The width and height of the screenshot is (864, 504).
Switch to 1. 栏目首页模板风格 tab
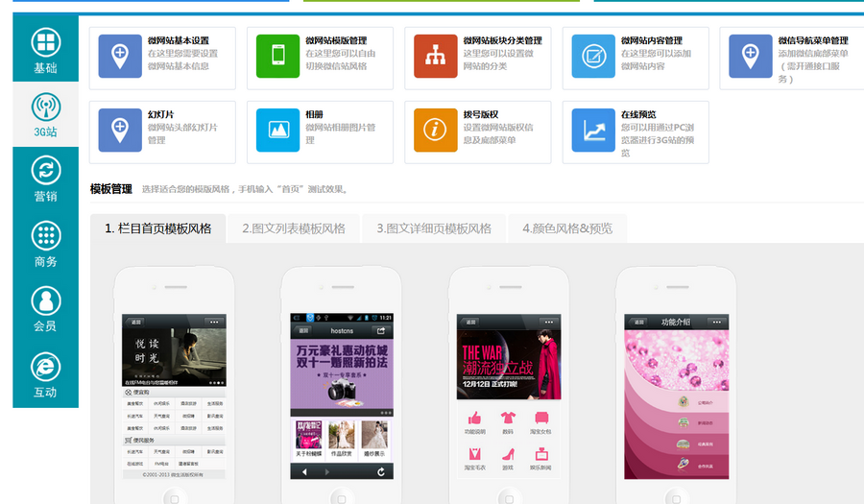click(x=158, y=228)
